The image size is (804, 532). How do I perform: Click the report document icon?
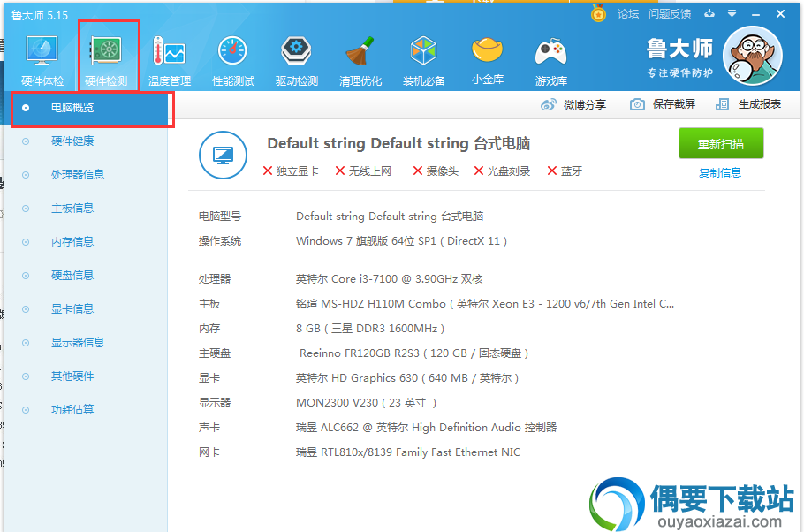tap(722, 104)
